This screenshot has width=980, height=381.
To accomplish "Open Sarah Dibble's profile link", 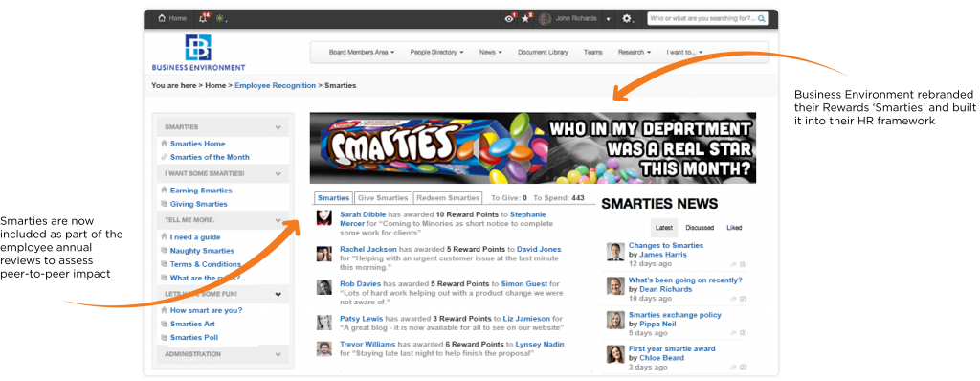I will pyautogui.click(x=363, y=214).
